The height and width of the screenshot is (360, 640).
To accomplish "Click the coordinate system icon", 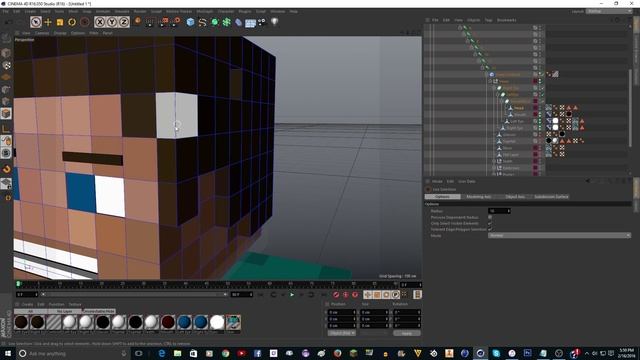I will [138, 21].
